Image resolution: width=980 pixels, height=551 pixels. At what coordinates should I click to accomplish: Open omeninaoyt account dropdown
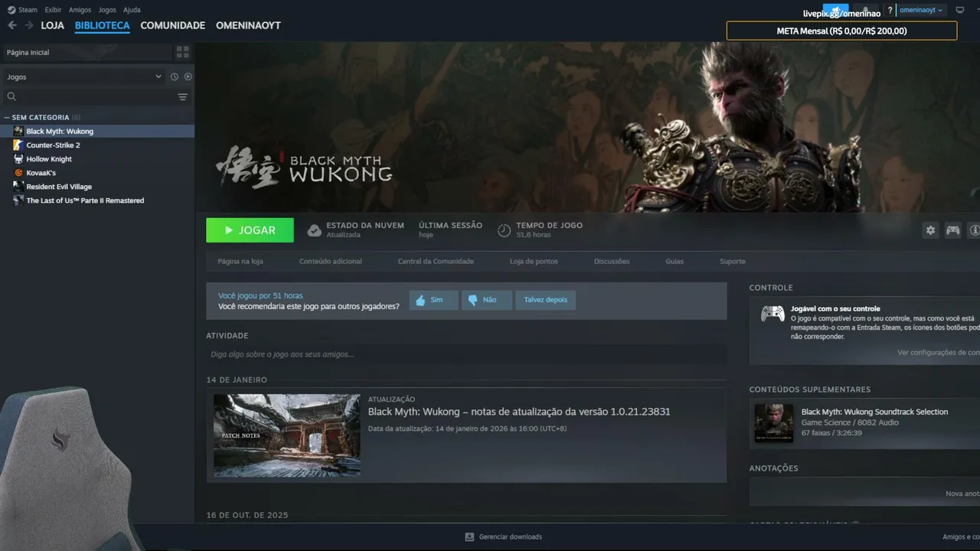(921, 10)
